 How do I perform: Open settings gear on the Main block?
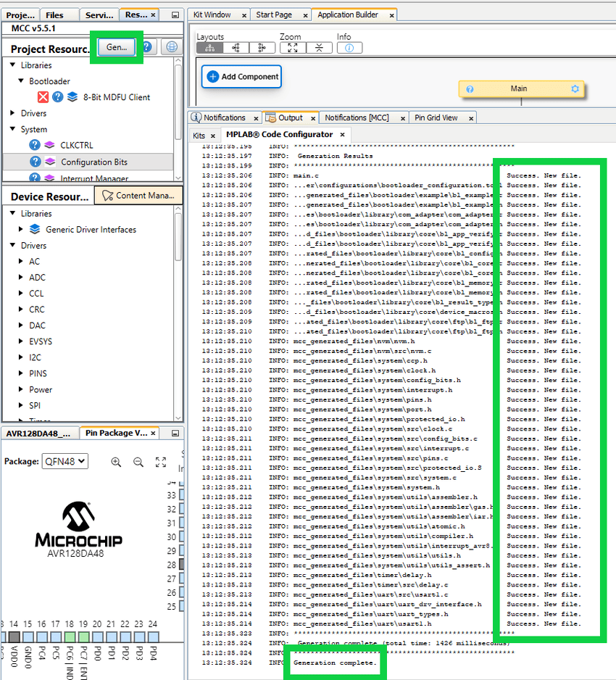pyautogui.click(x=575, y=89)
